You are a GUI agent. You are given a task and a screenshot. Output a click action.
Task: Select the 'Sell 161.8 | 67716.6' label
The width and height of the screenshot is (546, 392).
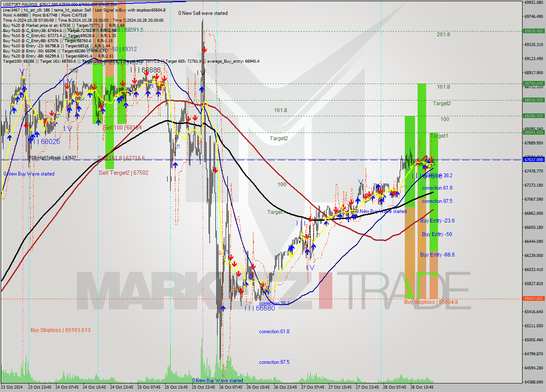122,158
